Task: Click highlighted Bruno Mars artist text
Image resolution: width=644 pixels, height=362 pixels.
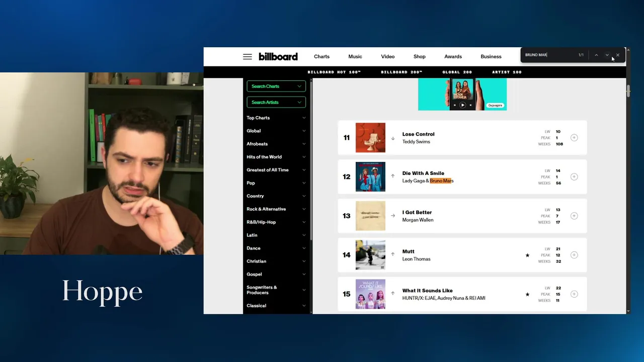Action: [442, 181]
